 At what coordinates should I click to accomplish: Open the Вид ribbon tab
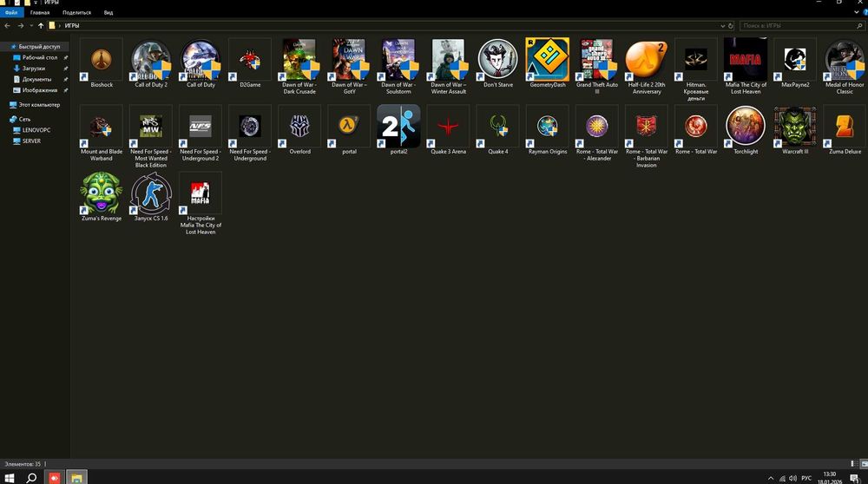coord(108,12)
